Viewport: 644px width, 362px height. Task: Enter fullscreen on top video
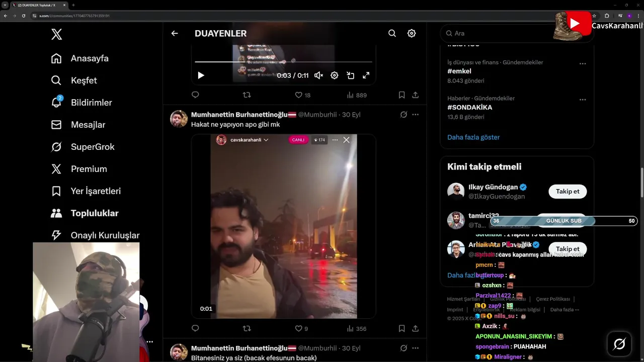pyautogui.click(x=366, y=75)
